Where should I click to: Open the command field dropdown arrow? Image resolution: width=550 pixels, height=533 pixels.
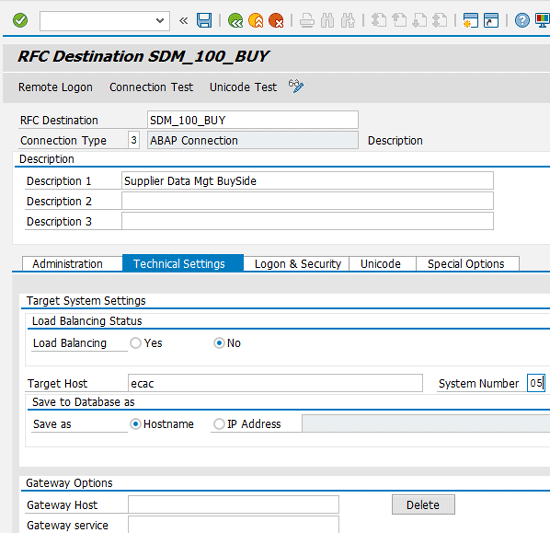click(x=160, y=21)
